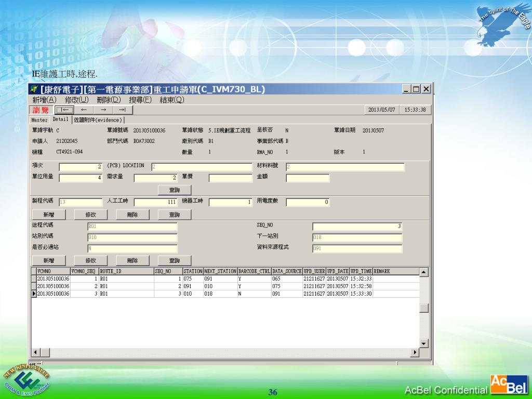Click the 站別代碼 input field
This screenshot has height=399, width=532.
coord(132,237)
